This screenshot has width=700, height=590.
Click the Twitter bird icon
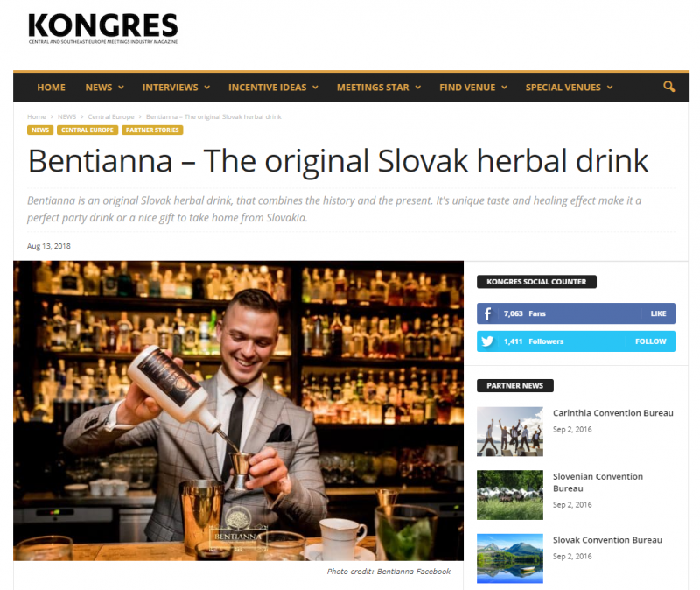click(x=487, y=341)
